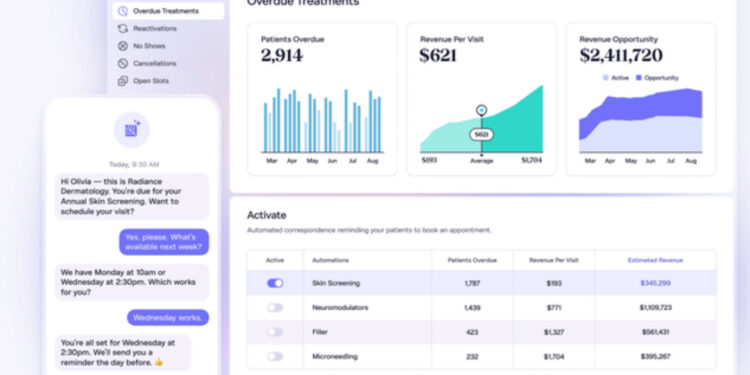Click the $1,109,723 estimated revenue cell

(x=655, y=308)
